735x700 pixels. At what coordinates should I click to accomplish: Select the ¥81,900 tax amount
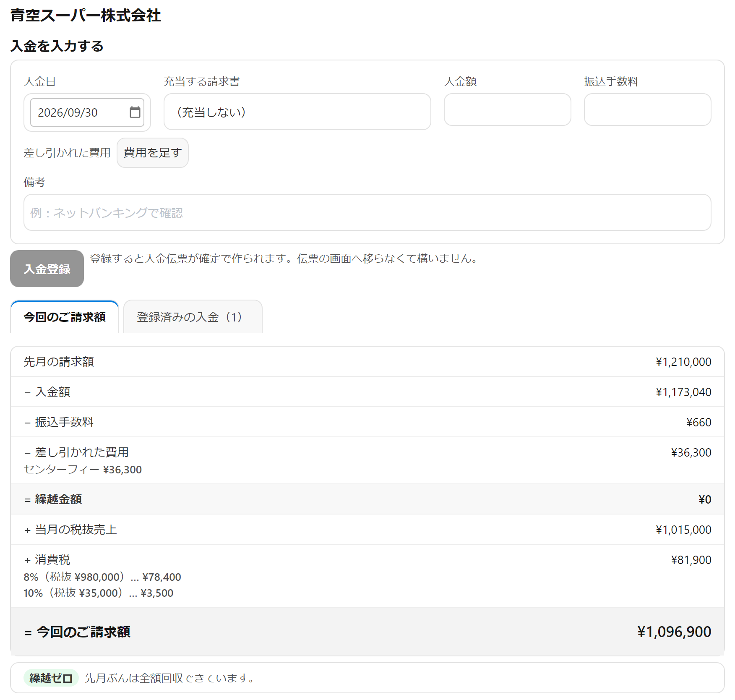click(x=691, y=560)
